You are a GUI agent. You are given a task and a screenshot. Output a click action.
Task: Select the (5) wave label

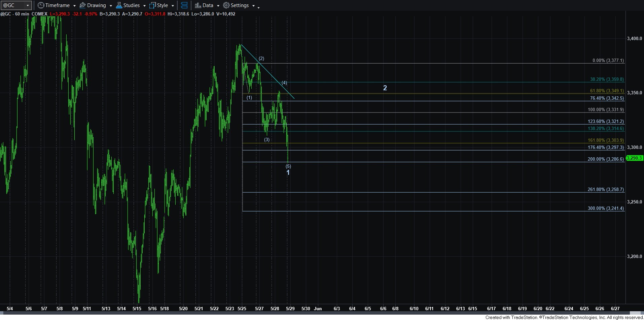[x=288, y=166]
